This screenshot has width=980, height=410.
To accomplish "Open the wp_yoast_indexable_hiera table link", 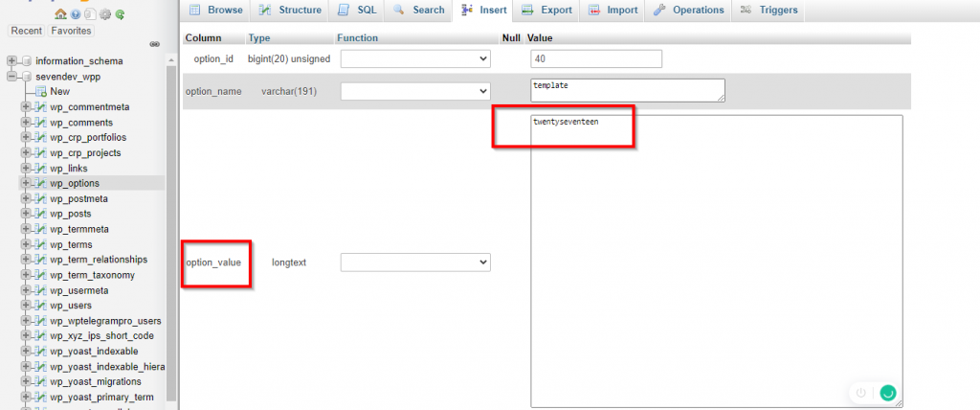I will (107, 367).
